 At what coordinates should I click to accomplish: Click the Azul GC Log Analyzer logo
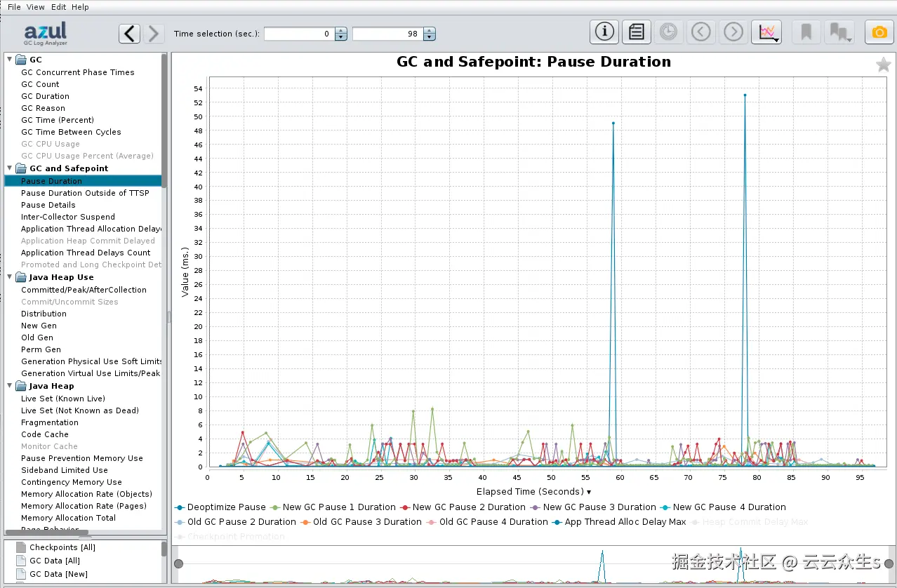pyautogui.click(x=46, y=33)
